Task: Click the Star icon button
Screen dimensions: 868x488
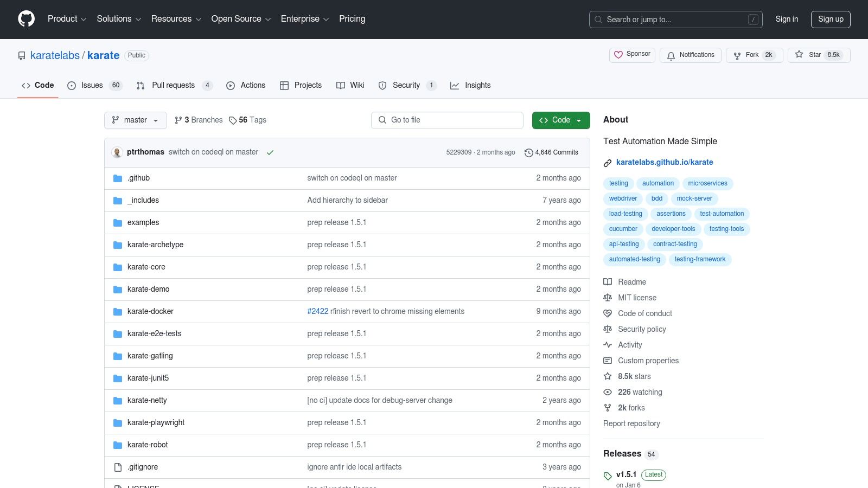Action: 799,55
